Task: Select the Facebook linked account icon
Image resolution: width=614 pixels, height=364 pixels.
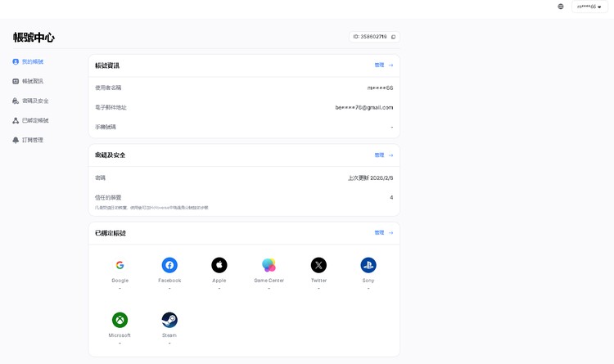Action: 169,265
